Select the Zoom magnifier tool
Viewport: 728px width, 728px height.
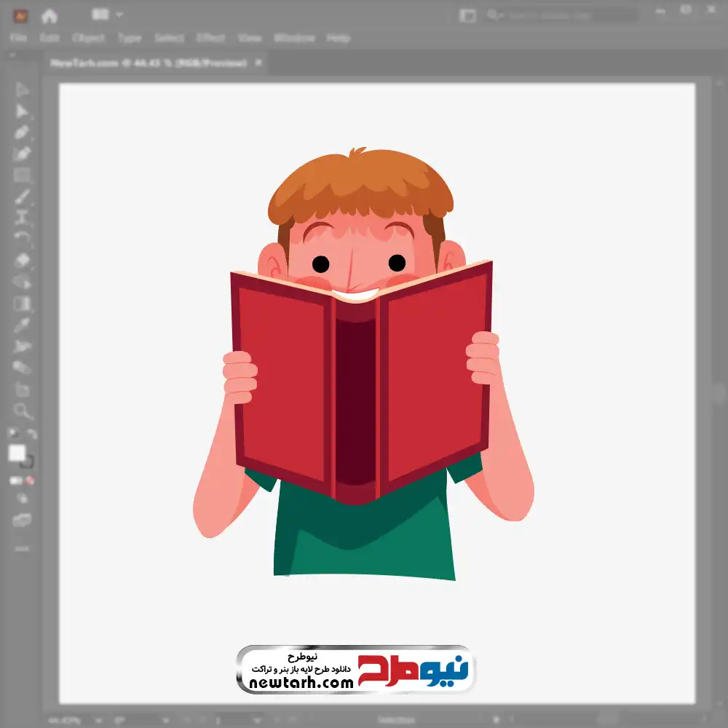(x=22, y=411)
